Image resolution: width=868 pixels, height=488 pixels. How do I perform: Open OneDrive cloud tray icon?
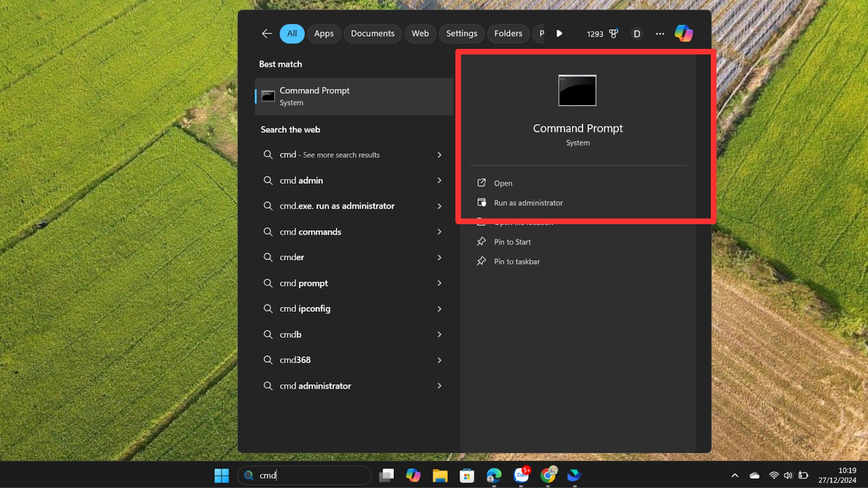tap(755, 476)
